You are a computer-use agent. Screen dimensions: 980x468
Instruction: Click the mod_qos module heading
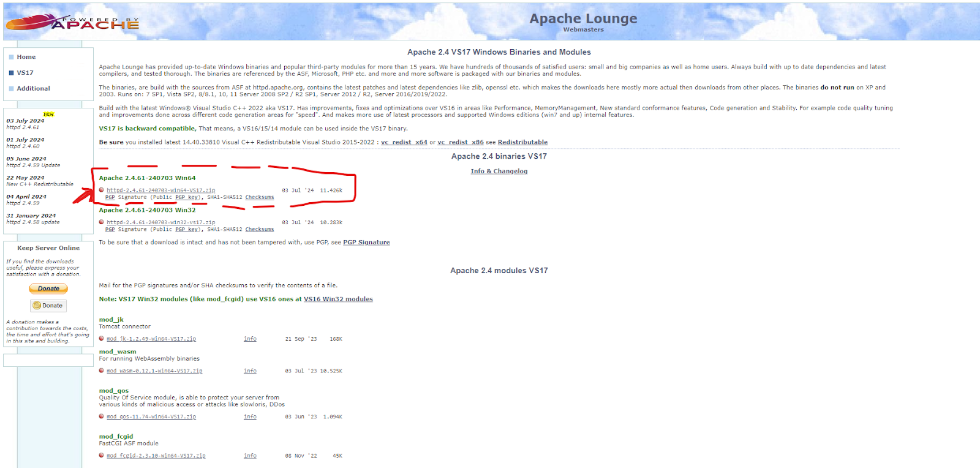coord(114,391)
